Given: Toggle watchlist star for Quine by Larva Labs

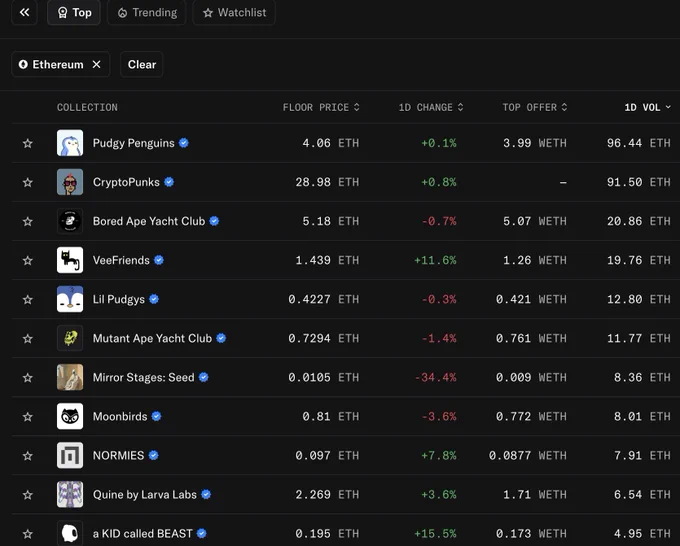Looking at the screenshot, I should click(28, 494).
